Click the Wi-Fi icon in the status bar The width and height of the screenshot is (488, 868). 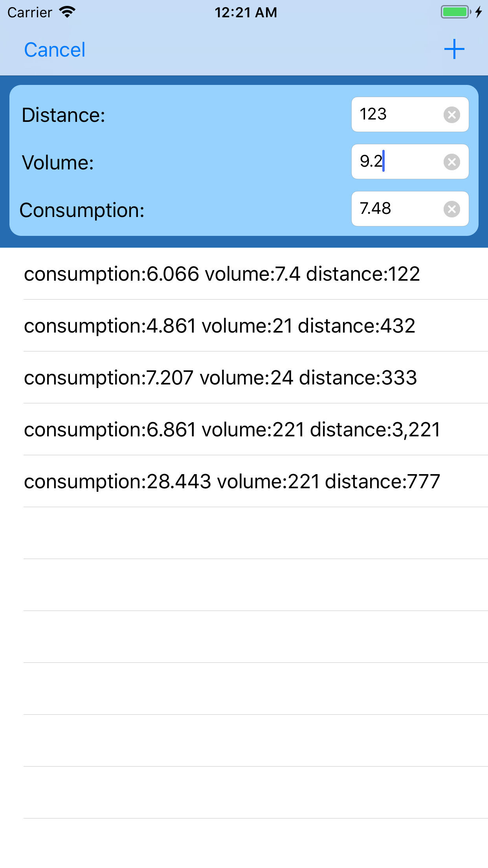[67, 12]
